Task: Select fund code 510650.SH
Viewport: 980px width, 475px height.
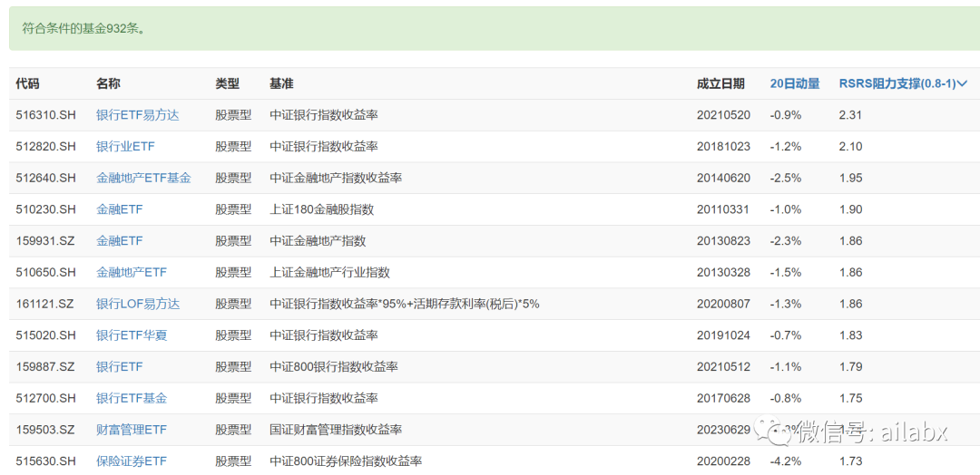Action: [45, 272]
